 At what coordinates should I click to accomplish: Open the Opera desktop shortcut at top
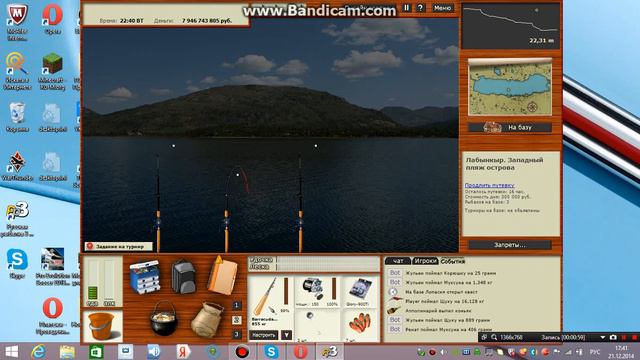(x=52, y=19)
